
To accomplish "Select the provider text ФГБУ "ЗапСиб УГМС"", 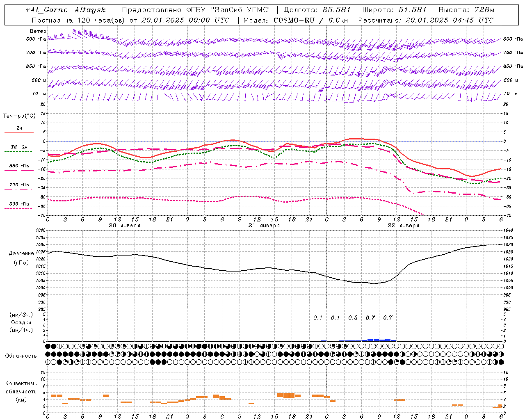I will click(229, 10).
